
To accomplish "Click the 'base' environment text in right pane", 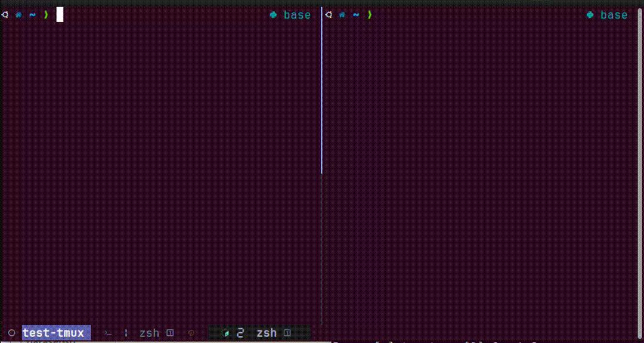I will pos(614,15).
